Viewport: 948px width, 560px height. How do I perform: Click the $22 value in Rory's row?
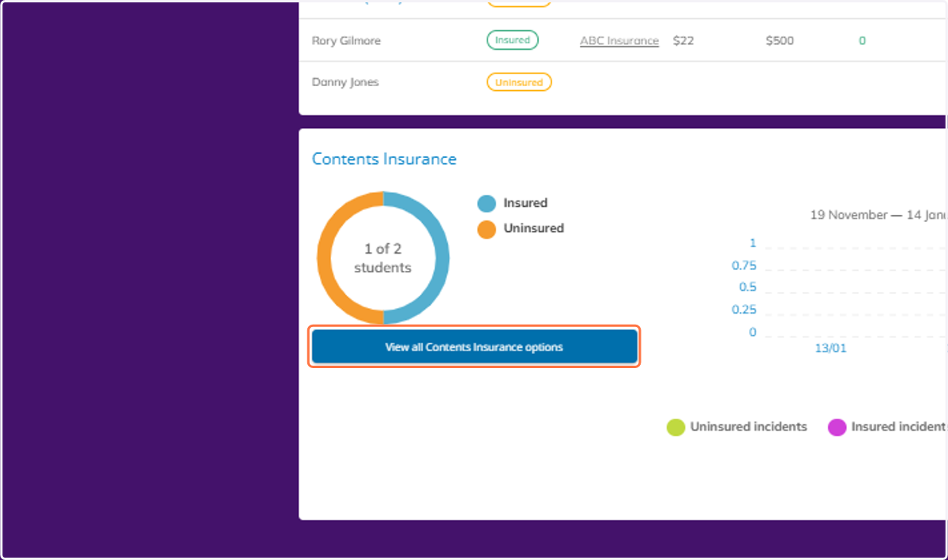click(683, 41)
